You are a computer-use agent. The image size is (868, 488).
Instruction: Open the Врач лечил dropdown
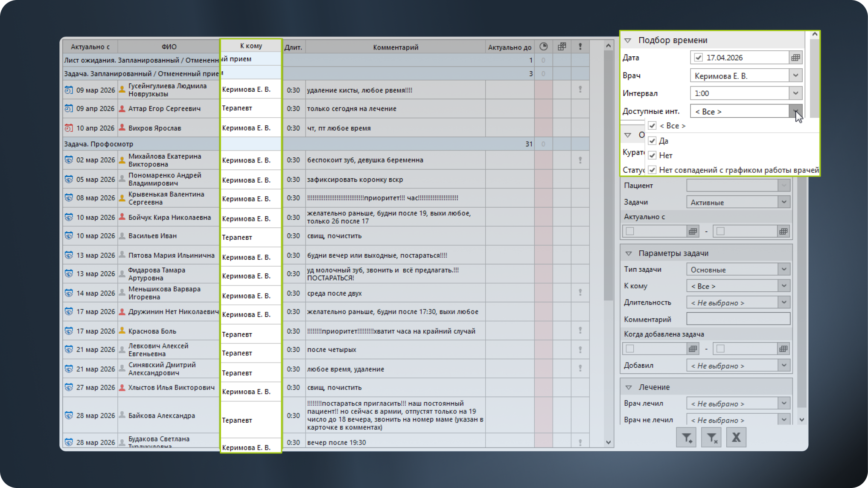tap(784, 403)
